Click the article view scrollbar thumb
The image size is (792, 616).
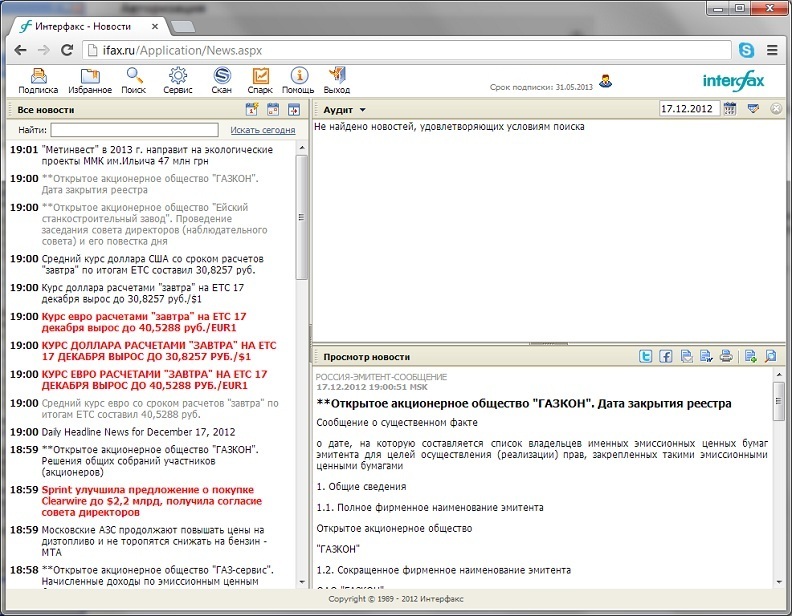(x=778, y=401)
